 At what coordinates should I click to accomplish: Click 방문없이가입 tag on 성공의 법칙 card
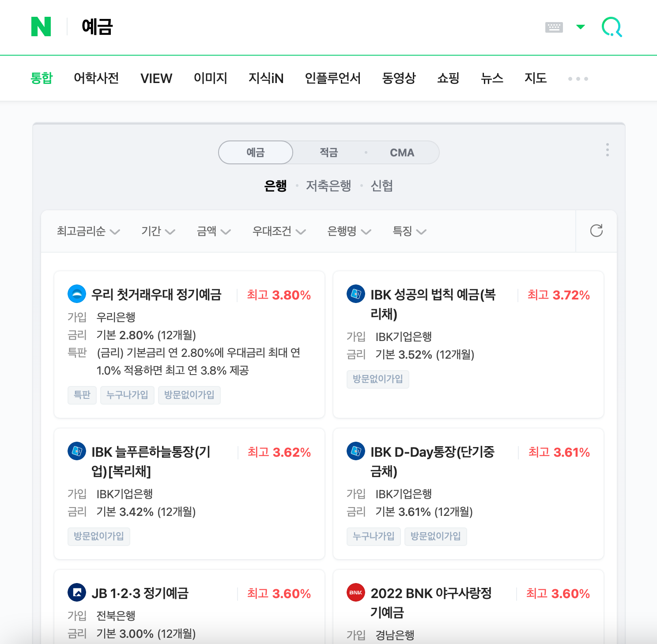pyautogui.click(x=378, y=379)
